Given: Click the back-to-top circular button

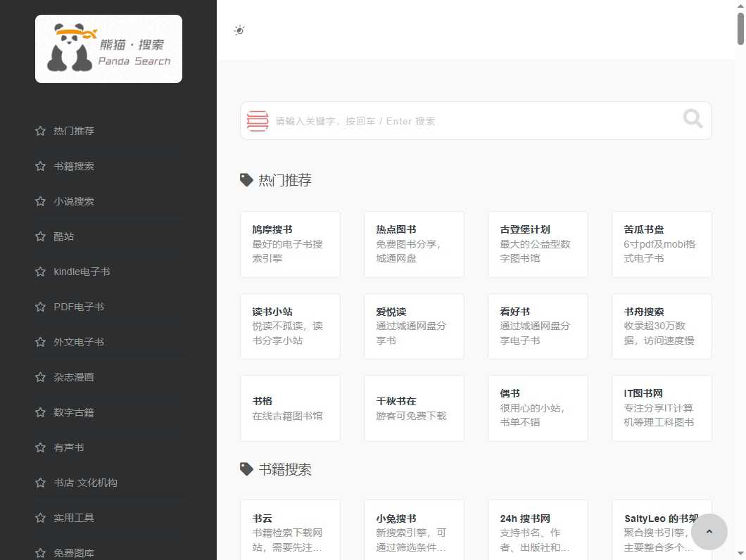Looking at the screenshot, I should tap(709, 532).
